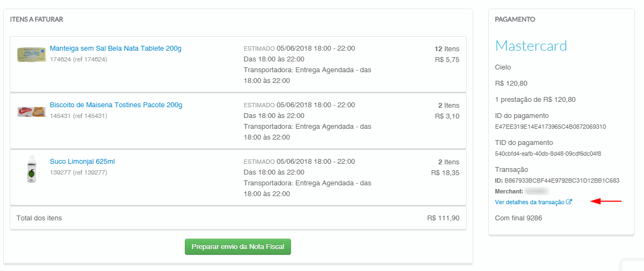
Task: Click the blurred Merchant value
Action: click(537, 191)
